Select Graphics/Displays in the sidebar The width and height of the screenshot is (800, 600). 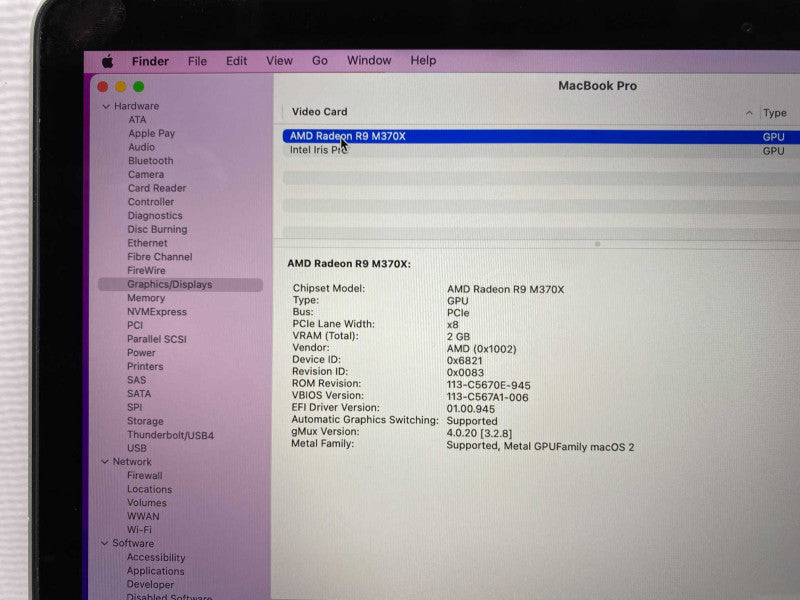(180, 285)
